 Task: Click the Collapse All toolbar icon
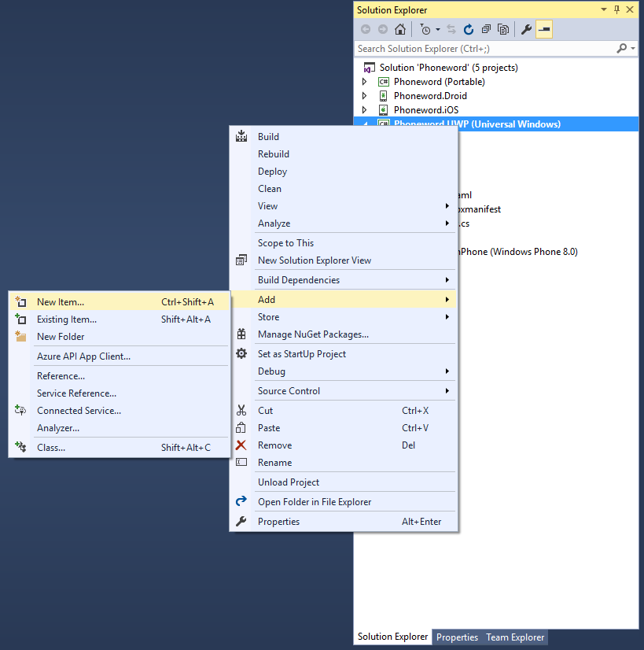(x=486, y=29)
